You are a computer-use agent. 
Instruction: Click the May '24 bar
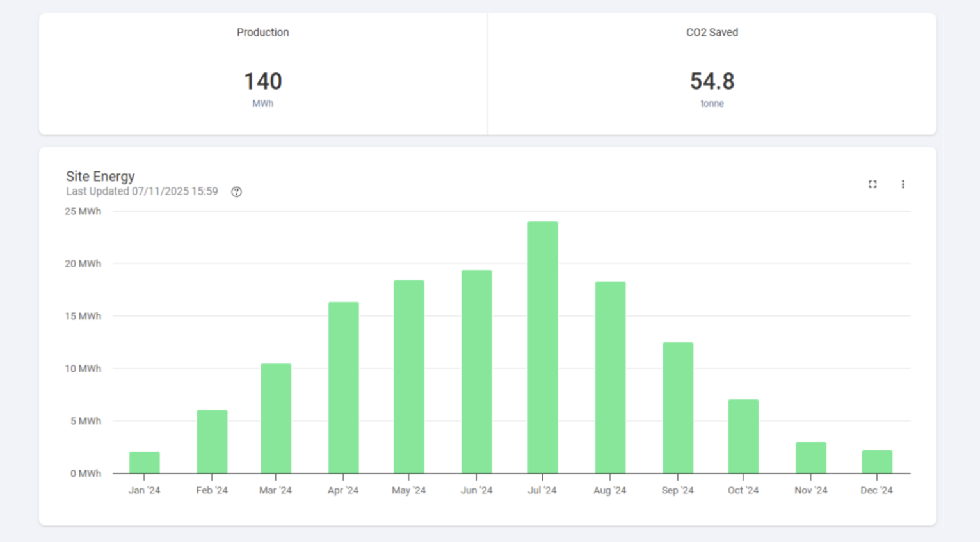409,377
